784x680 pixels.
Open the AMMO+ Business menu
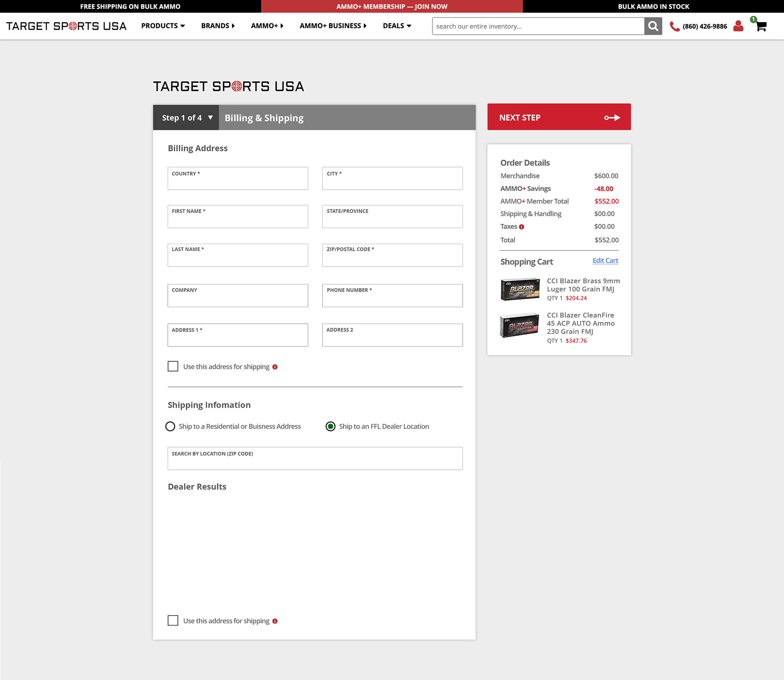coord(333,26)
